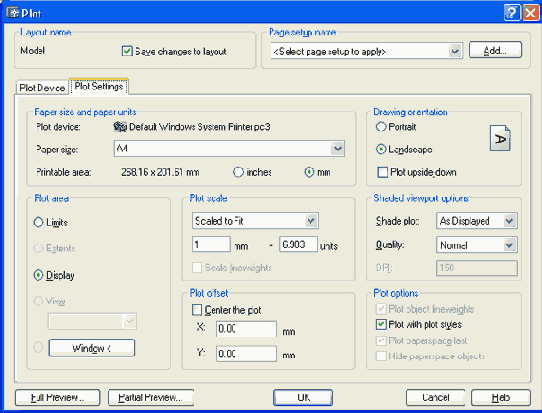Switch to the Plot Device tab
Viewport: 542px width, 413px height.
coord(42,88)
